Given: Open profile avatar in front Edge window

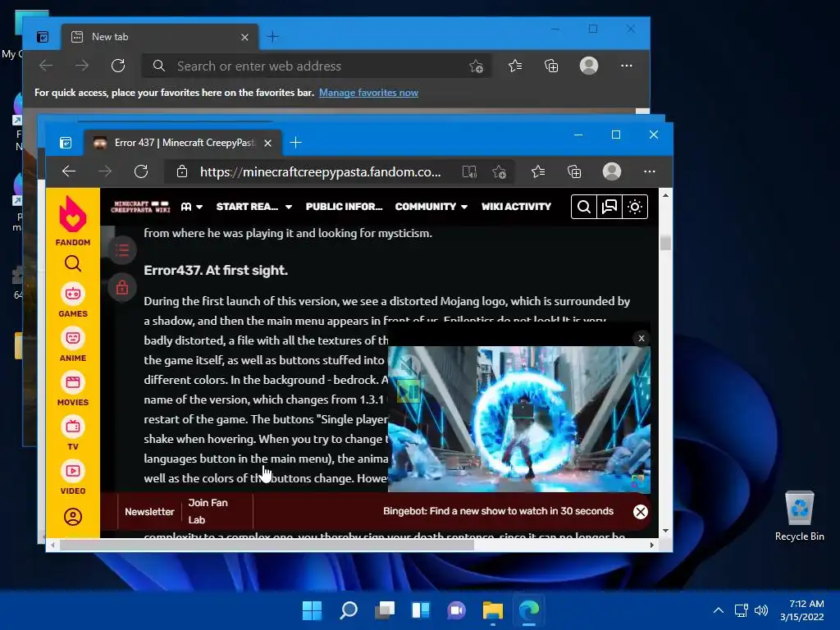Looking at the screenshot, I should coord(612,171).
